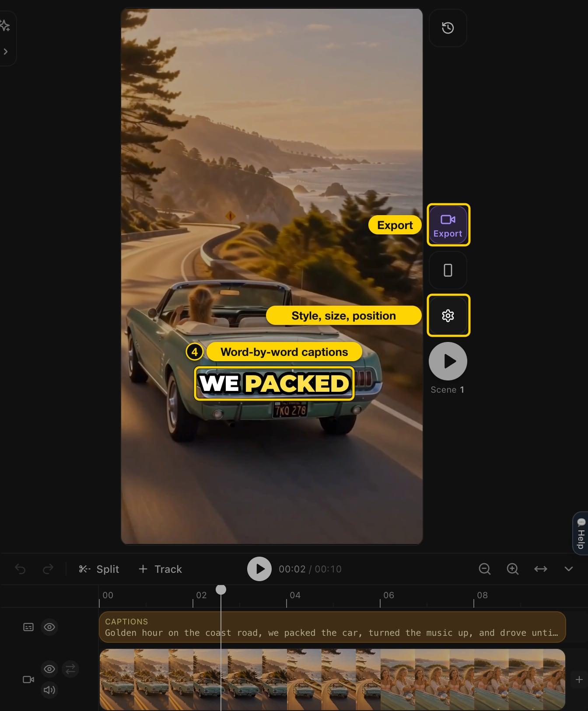588x711 pixels.
Task: Open caption settings gear icon
Action: click(x=448, y=316)
